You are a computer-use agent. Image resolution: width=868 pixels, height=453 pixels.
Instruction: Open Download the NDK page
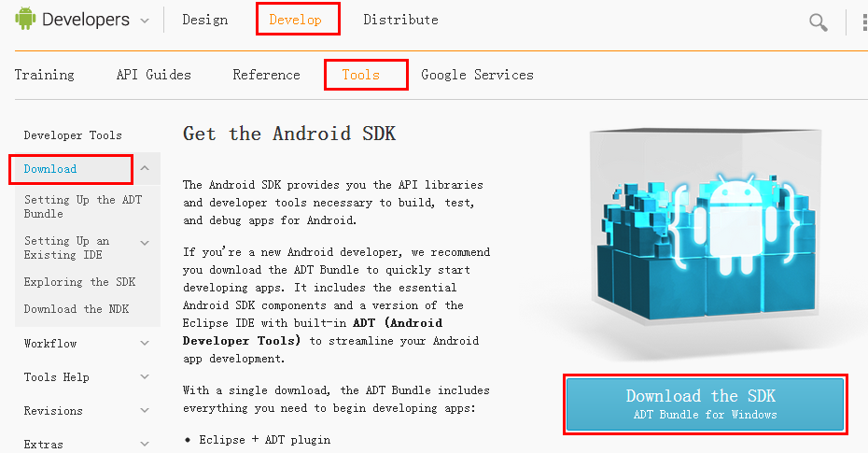pyautogui.click(x=77, y=309)
